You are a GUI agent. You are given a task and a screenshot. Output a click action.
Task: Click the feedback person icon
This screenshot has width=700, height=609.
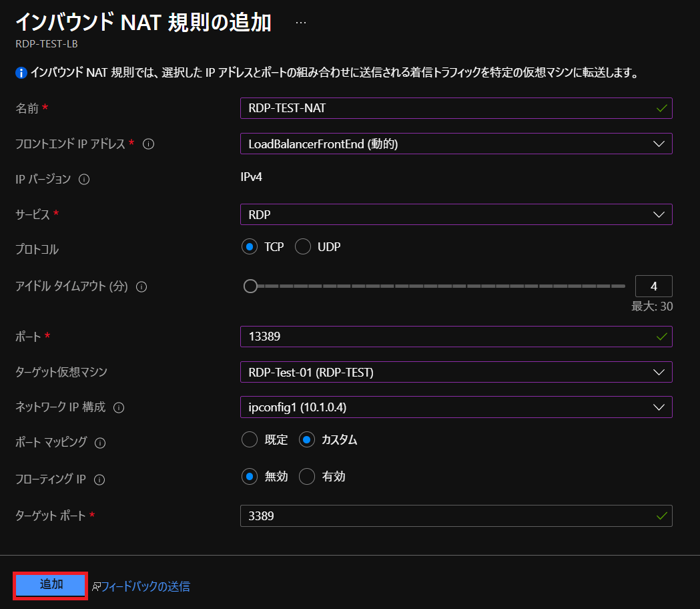click(x=96, y=587)
